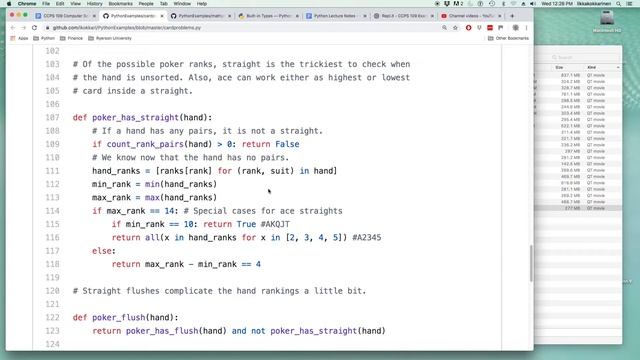Open Notification Center in menu bar
Screen dimensions: 640x360
(630, 4)
